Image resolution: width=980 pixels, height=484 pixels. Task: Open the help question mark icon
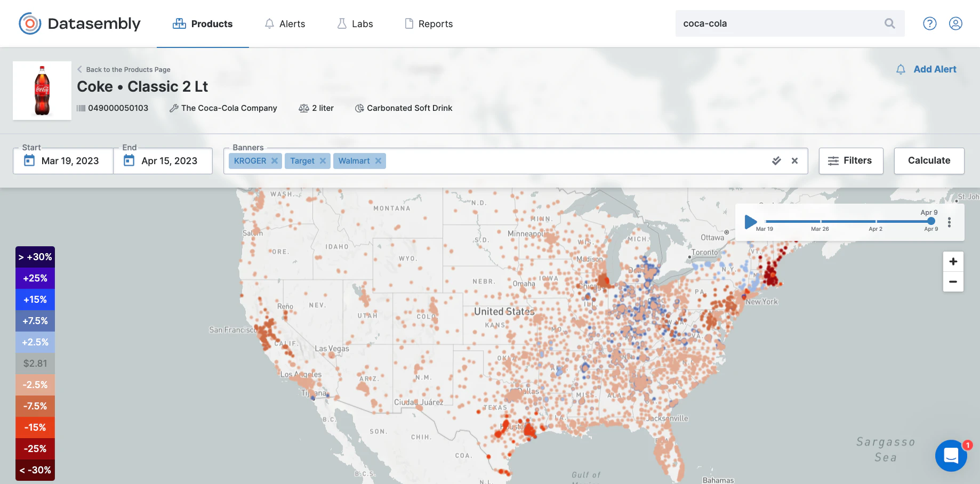coord(929,23)
